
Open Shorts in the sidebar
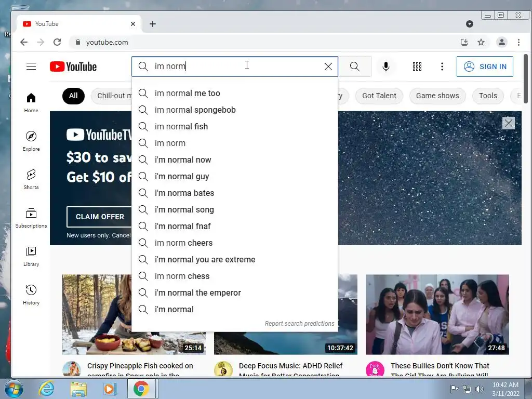pos(31,179)
